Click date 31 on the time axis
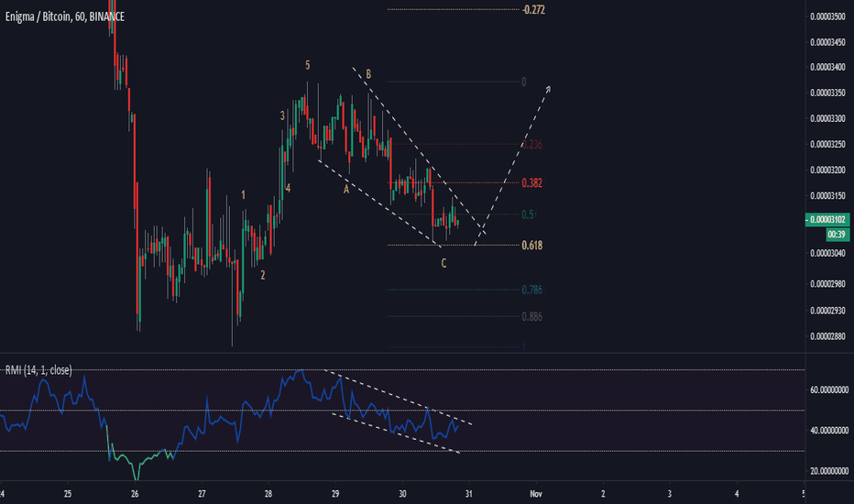The width and height of the screenshot is (854, 504). point(468,494)
